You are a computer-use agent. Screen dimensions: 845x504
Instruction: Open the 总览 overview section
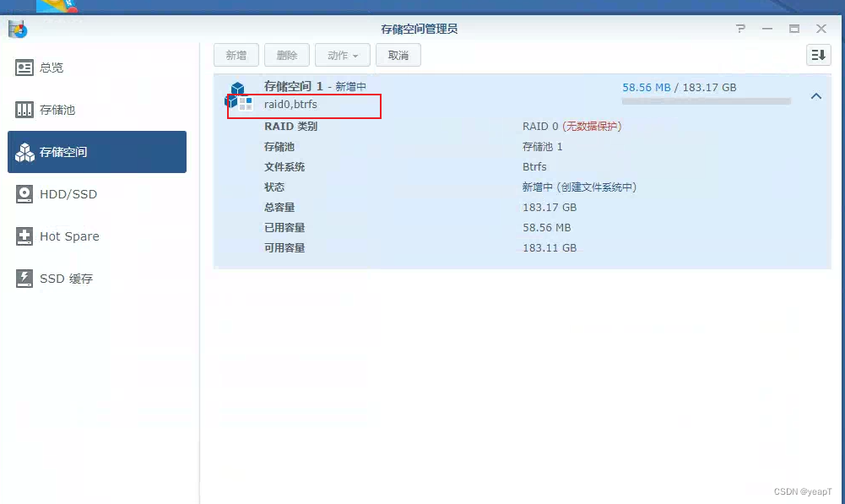(97, 68)
